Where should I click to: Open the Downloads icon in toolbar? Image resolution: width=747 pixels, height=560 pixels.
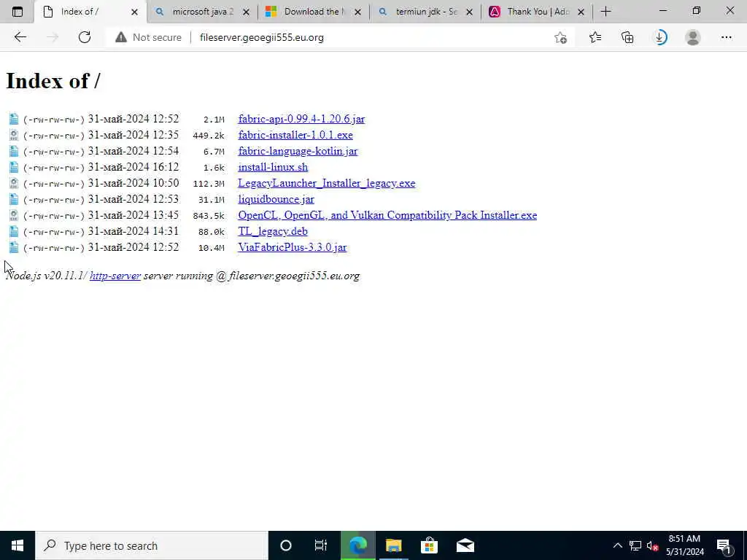click(659, 37)
